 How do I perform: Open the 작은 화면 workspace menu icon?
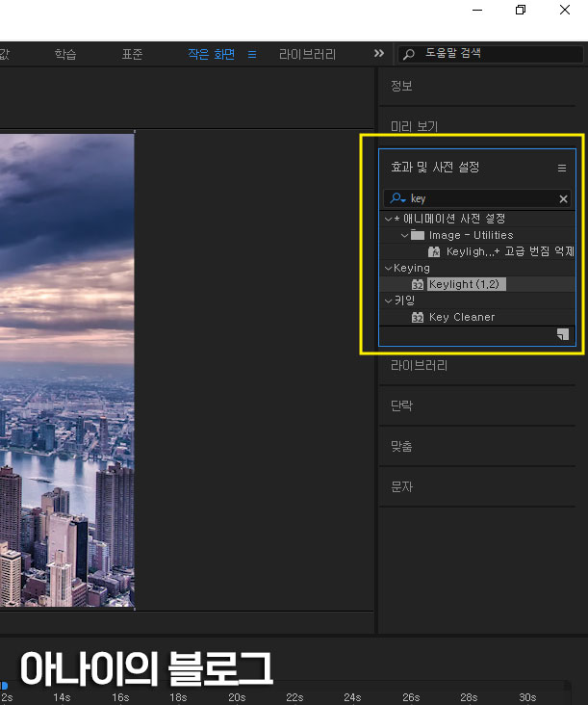(252, 55)
